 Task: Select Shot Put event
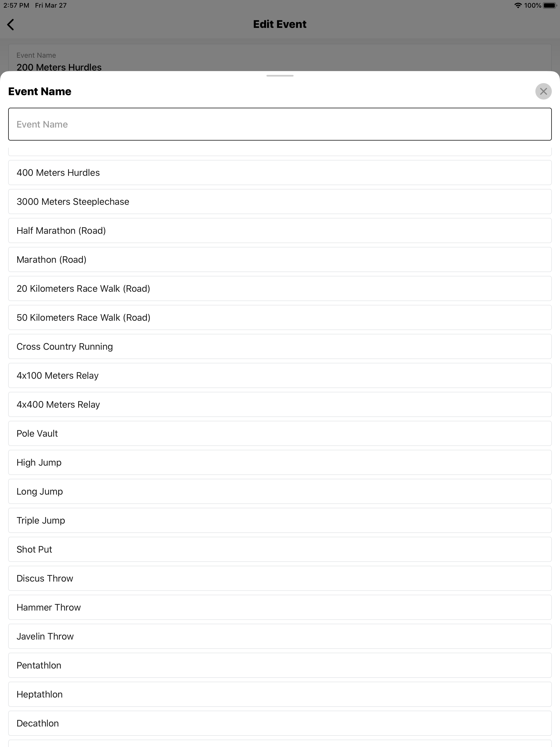pos(280,549)
